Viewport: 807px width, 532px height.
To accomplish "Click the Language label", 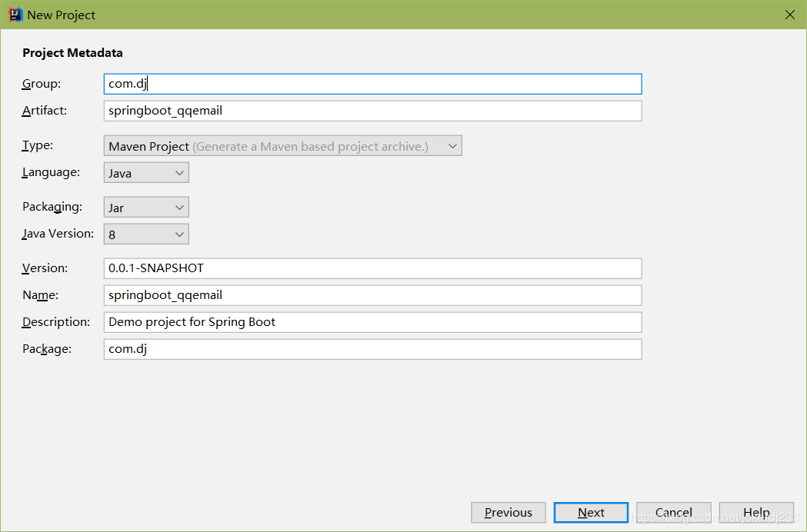I will 51,172.
